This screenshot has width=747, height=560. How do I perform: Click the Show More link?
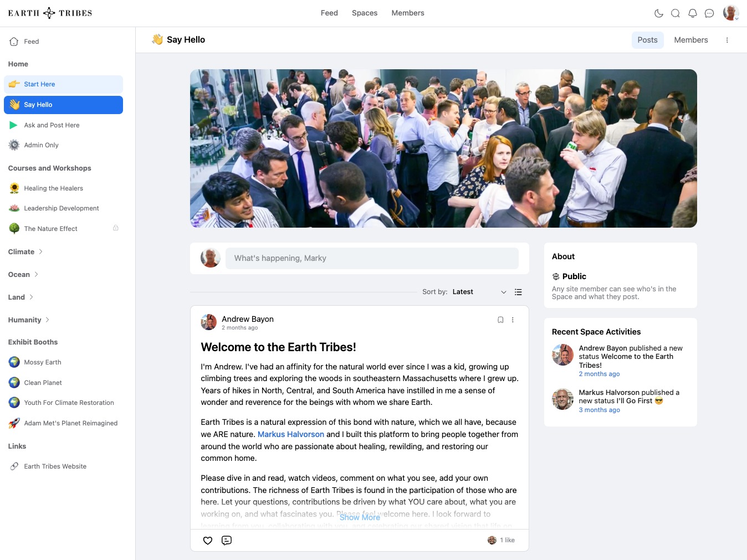tap(360, 517)
